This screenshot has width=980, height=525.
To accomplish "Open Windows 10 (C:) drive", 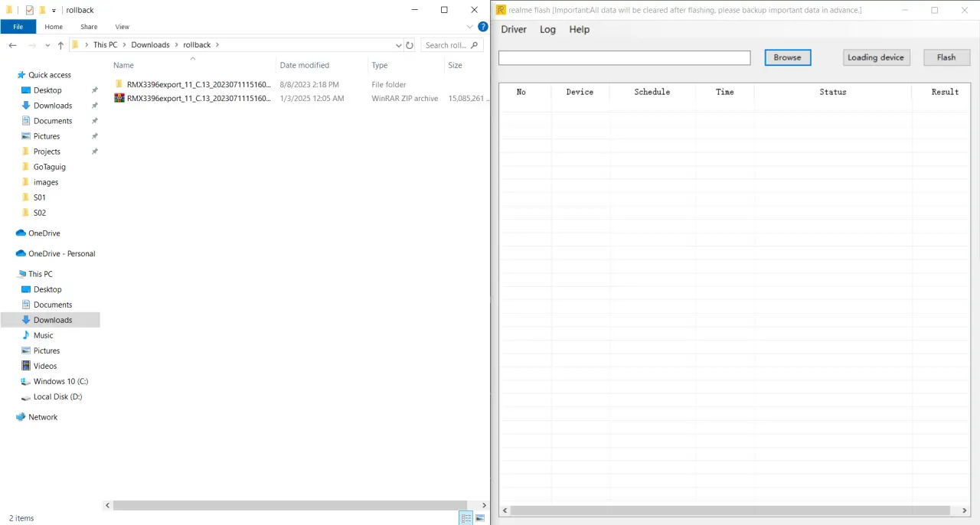I will coord(61,381).
